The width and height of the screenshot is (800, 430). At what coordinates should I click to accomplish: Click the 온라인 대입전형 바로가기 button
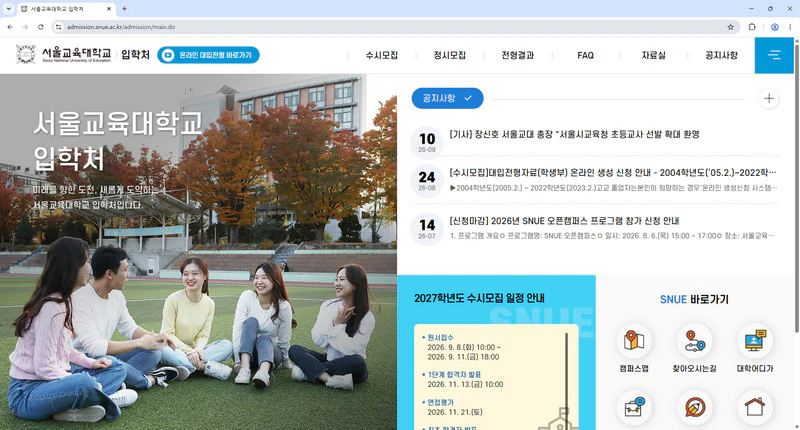208,55
